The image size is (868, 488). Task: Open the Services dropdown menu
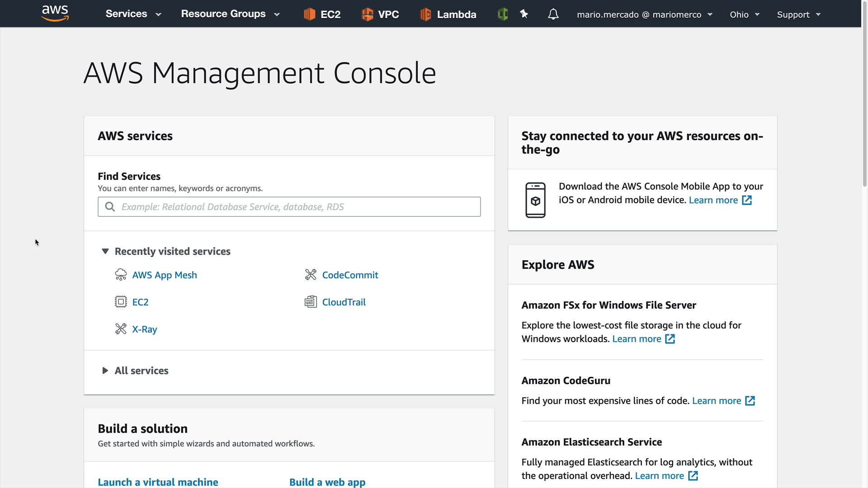[133, 14]
